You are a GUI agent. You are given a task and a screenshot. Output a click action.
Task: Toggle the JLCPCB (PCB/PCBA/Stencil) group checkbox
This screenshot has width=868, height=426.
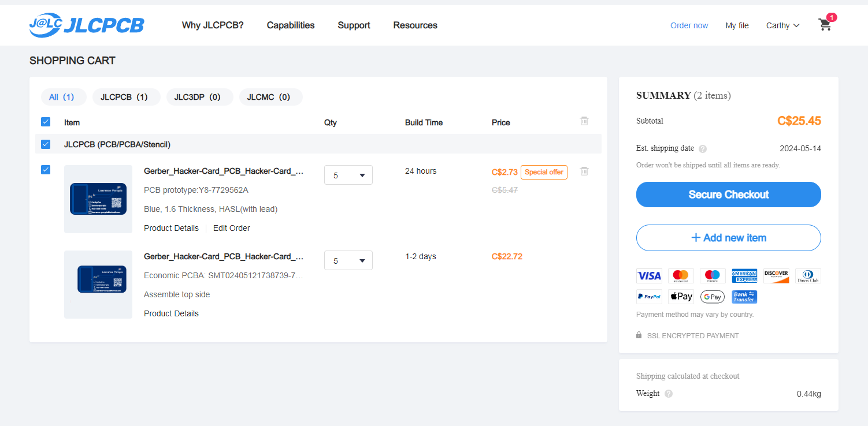46,144
